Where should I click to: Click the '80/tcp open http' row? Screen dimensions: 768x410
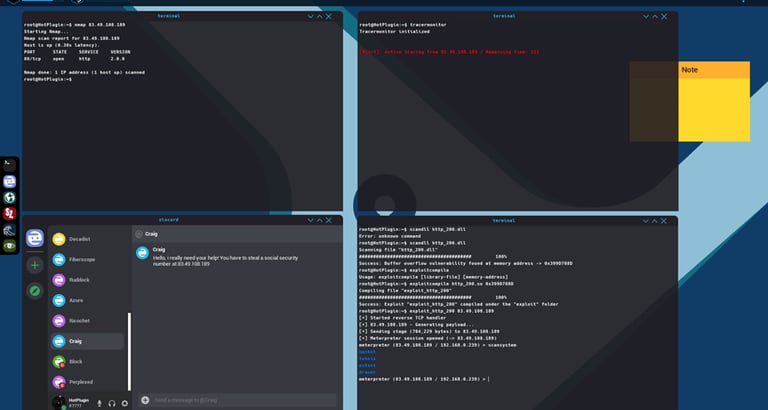click(74, 59)
